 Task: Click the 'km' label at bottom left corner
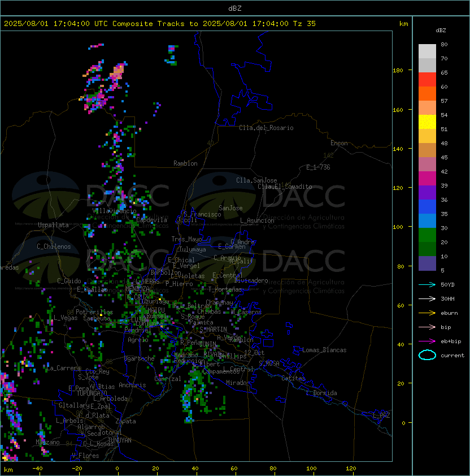pos(8,470)
